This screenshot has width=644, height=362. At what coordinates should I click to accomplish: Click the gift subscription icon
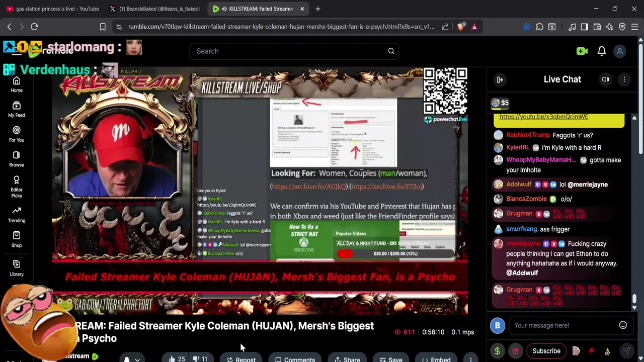[515, 351]
